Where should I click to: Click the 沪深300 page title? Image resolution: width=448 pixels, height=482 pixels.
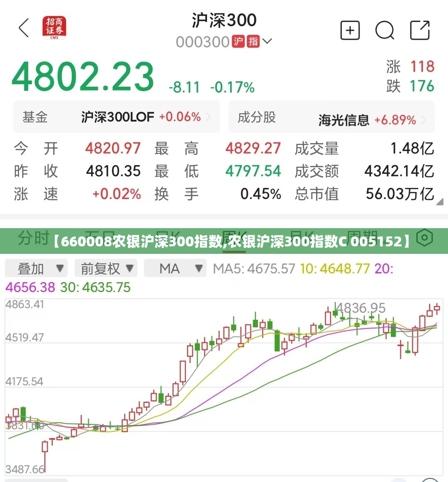224,20
